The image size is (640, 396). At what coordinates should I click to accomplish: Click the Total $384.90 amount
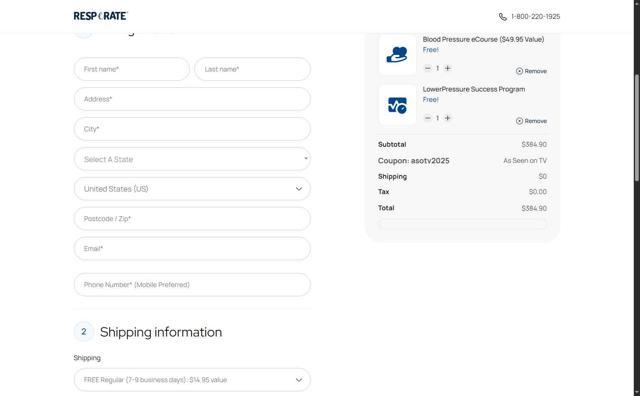click(534, 208)
